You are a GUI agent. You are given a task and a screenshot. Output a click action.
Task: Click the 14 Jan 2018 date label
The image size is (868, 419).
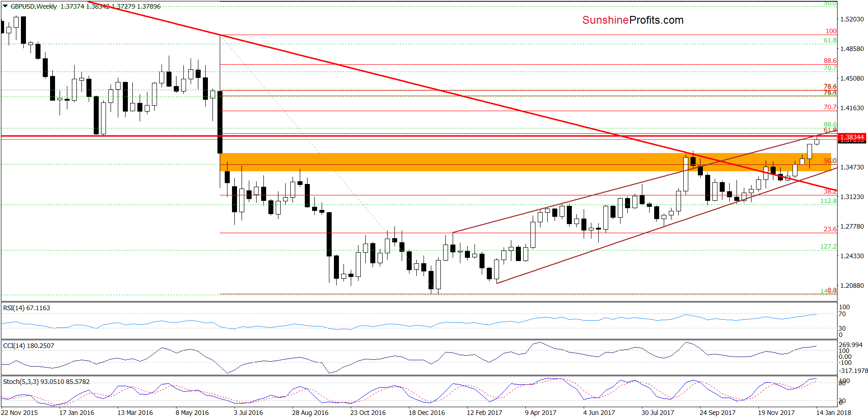pos(833,413)
